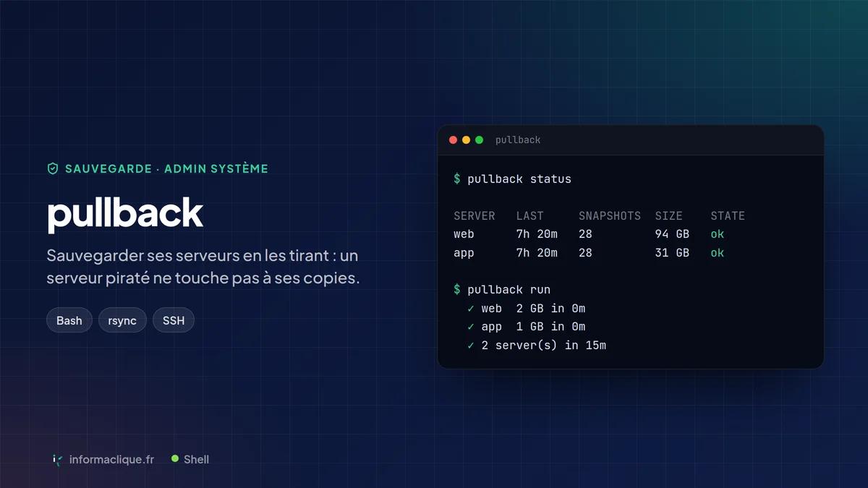Click the "ok" state in the app row
The width and height of the screenshot is (868, 488).
click(717, 253)
